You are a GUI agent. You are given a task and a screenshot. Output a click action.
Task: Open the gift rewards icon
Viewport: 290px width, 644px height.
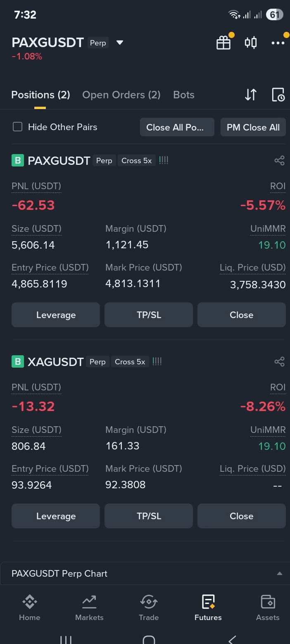pyautogui.click(x=223, y=43)
